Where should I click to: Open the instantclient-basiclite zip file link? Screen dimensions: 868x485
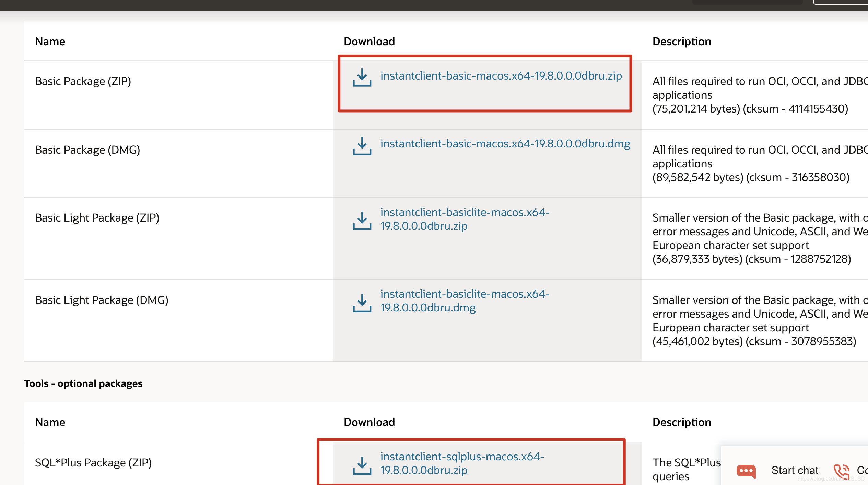click(x=465, y=219)
